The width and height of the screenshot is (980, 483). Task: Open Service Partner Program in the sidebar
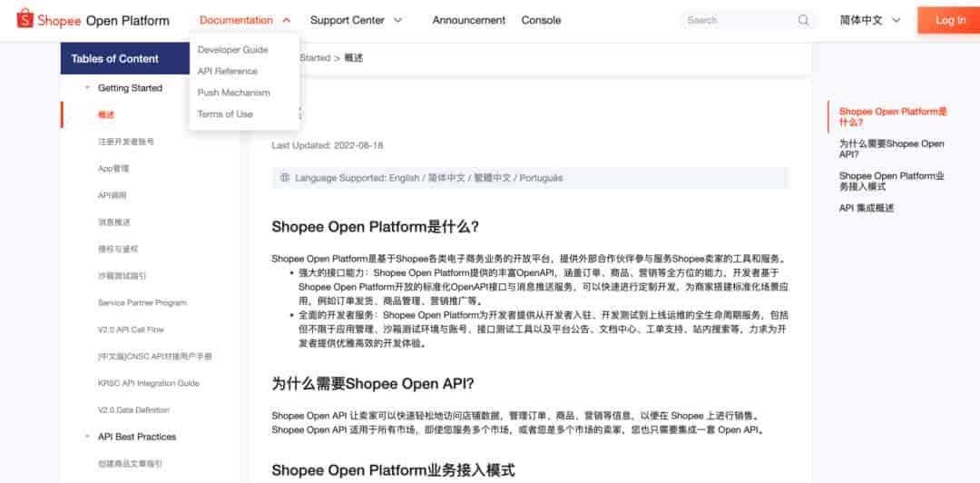click(x=142, y=303)
